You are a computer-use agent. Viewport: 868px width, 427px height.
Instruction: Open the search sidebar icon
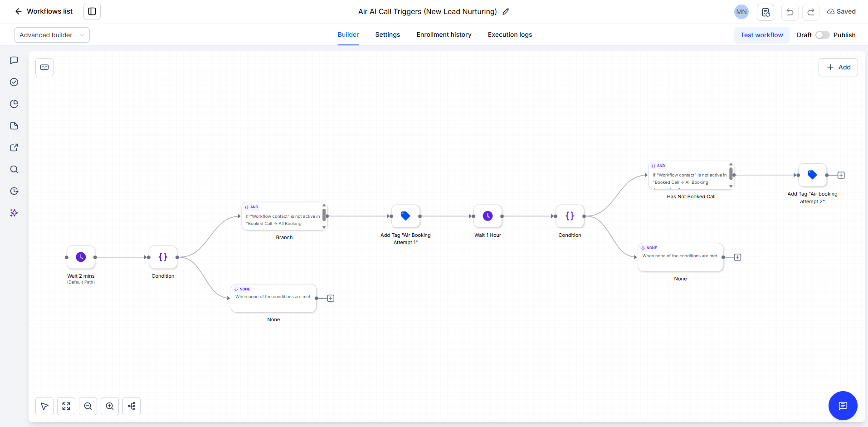point(14,169)
